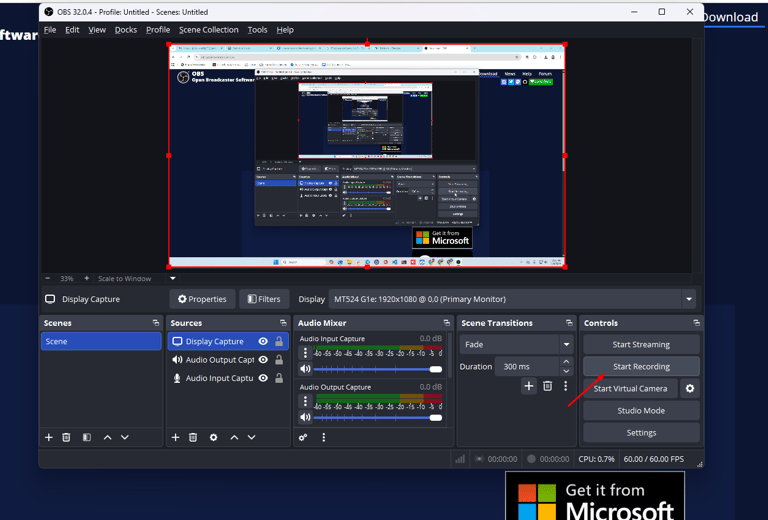Delete the scene transition with trash icon
768x520 pixels.
point(547,386)
